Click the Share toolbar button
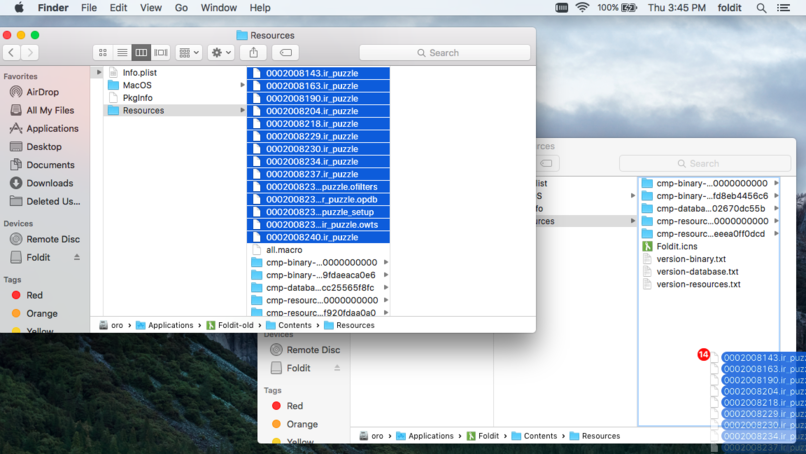The height and width of the screenshot is (454, 806). click(x=253, y=52)
